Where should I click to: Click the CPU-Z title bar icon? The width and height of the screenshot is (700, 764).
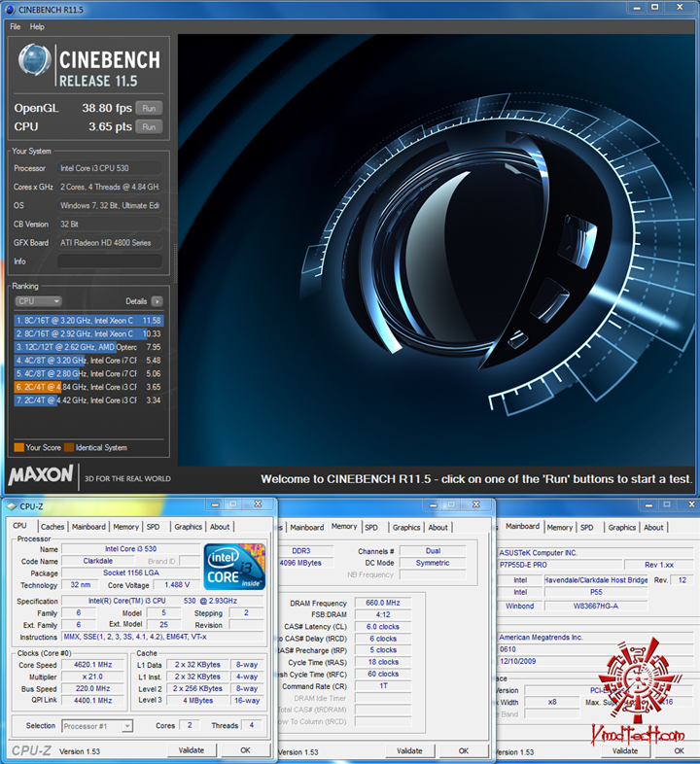point(12,506)
